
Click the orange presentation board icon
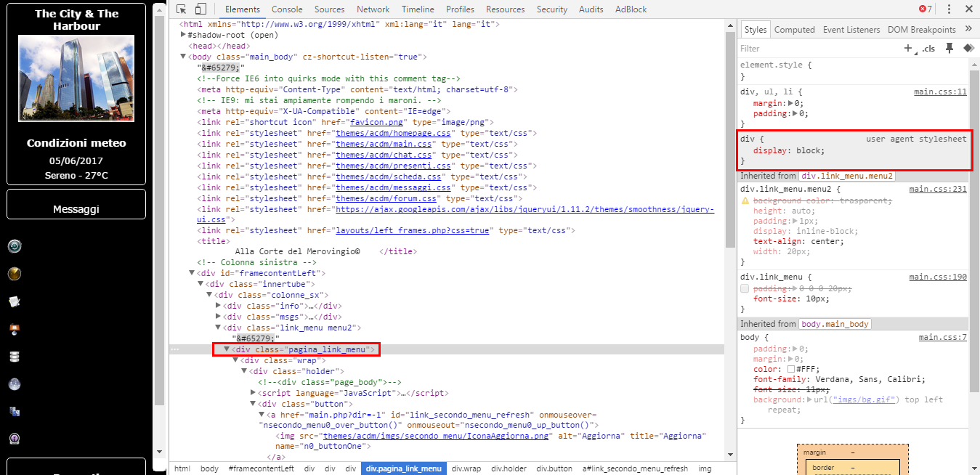pos(15,329)
